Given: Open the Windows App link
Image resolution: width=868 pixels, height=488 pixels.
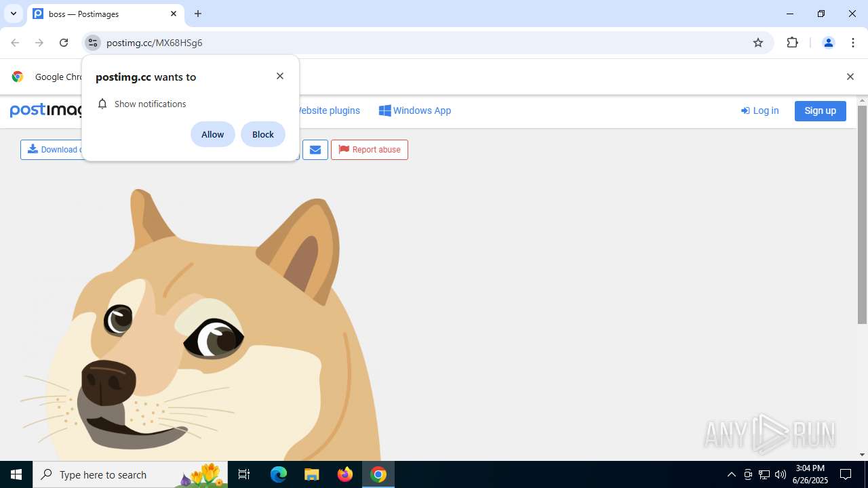Looking at the screenshot, I should (415, 110).
